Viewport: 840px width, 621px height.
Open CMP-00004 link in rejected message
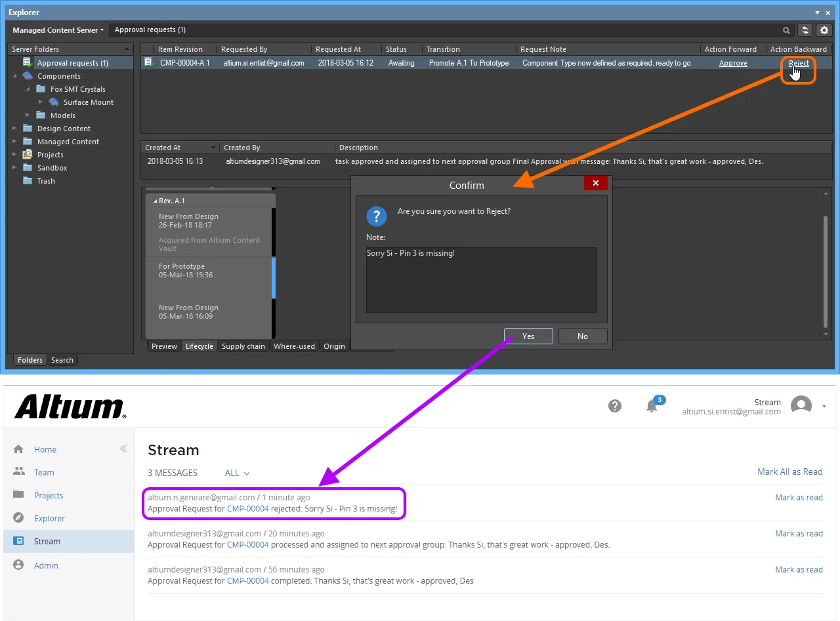[248, 508]
